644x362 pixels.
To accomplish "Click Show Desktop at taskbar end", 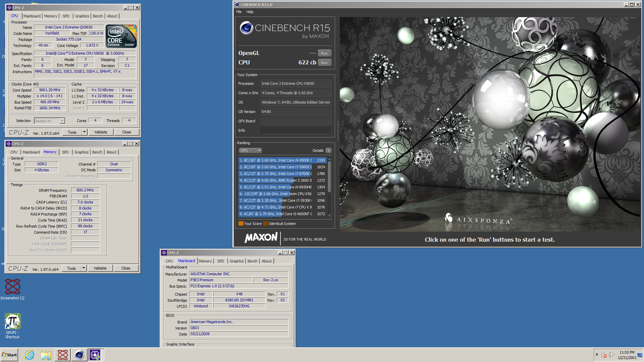I will tap(640, 355).
